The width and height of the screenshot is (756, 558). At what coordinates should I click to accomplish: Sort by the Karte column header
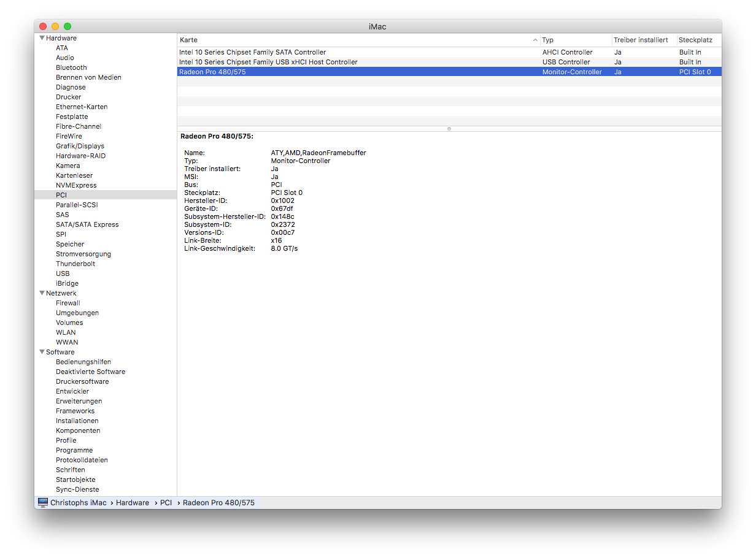tap(358, 40)
